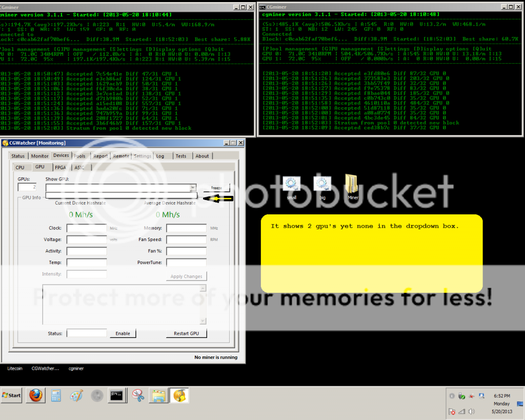This screenshot has height=420, width=525.
Task: Click the text box scrollbar down arrow
Action: coord(203,321)
